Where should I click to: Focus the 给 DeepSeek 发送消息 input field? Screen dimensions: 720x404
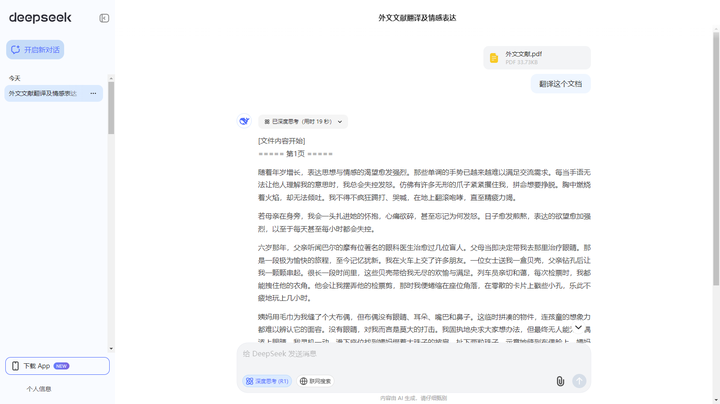[413, 354]
